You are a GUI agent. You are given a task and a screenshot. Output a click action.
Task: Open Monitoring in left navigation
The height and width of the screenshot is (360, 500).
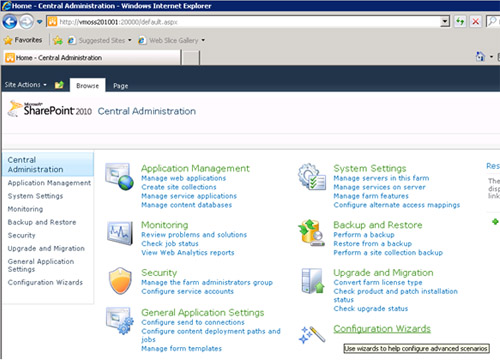pos(25,209)
